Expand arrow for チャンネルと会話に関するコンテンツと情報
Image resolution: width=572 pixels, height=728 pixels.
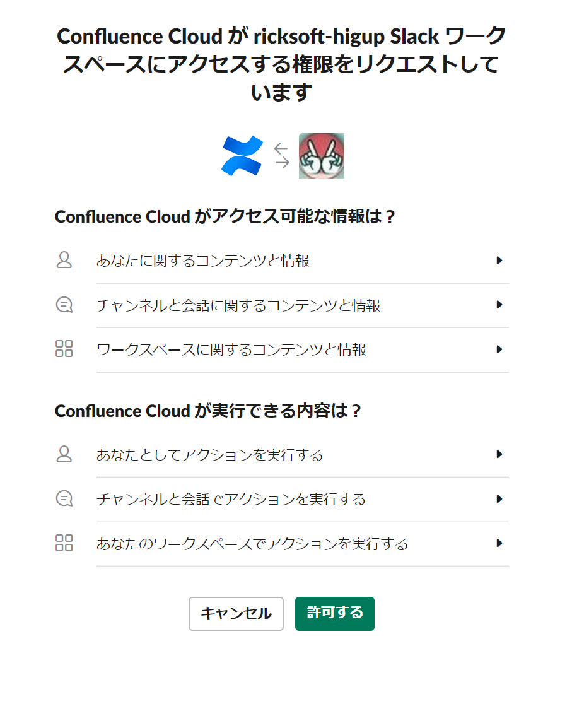click(x=499, y=305)
